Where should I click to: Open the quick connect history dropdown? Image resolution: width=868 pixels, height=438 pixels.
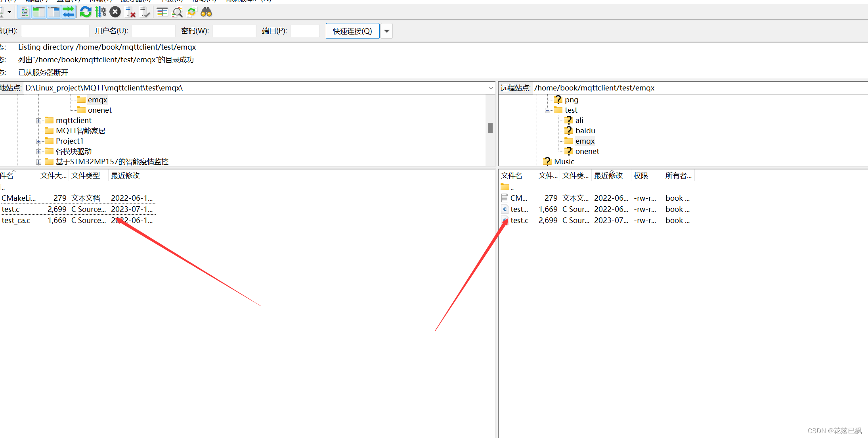(x=386, y=31)
